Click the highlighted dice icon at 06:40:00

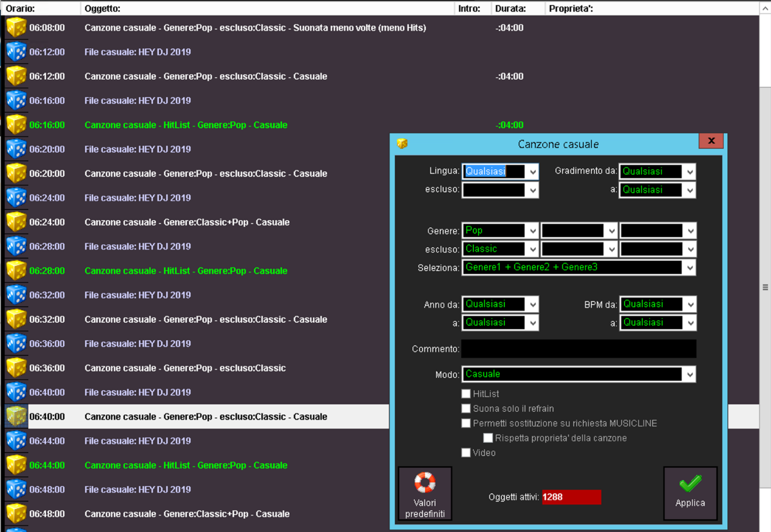click(x=16, y=417)
